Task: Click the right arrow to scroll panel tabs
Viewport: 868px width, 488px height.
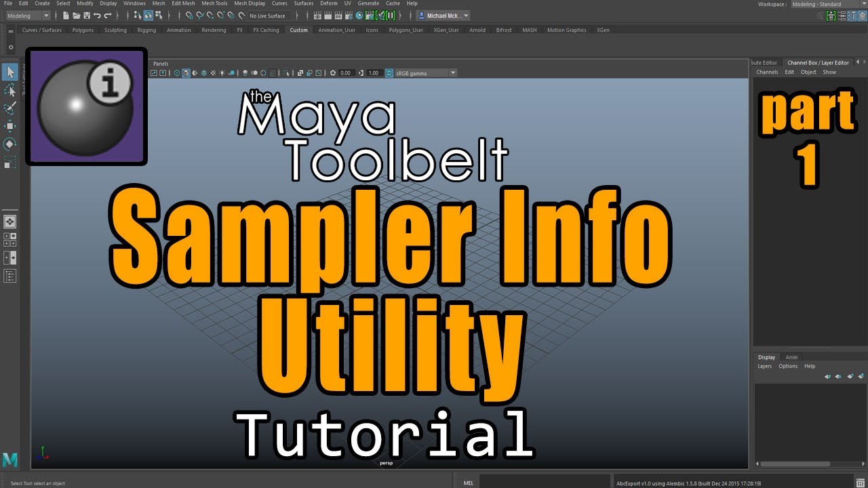Action: coord(864,62)
